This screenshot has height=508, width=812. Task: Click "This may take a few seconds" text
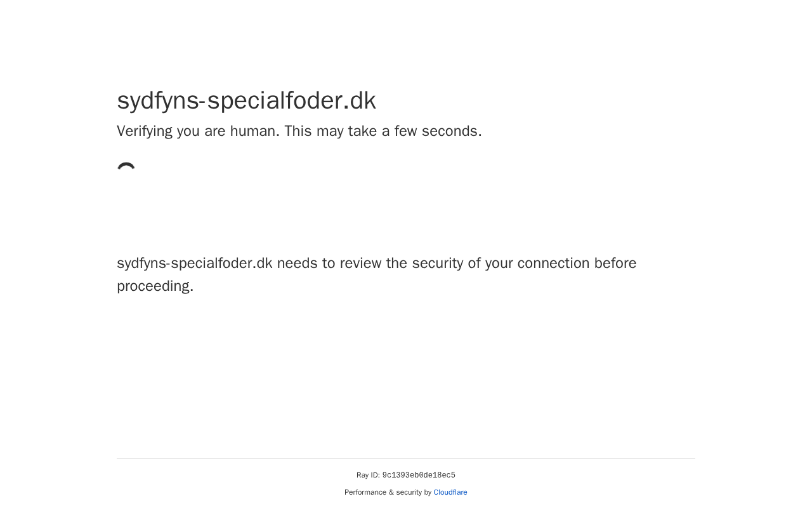click(383, 131)
